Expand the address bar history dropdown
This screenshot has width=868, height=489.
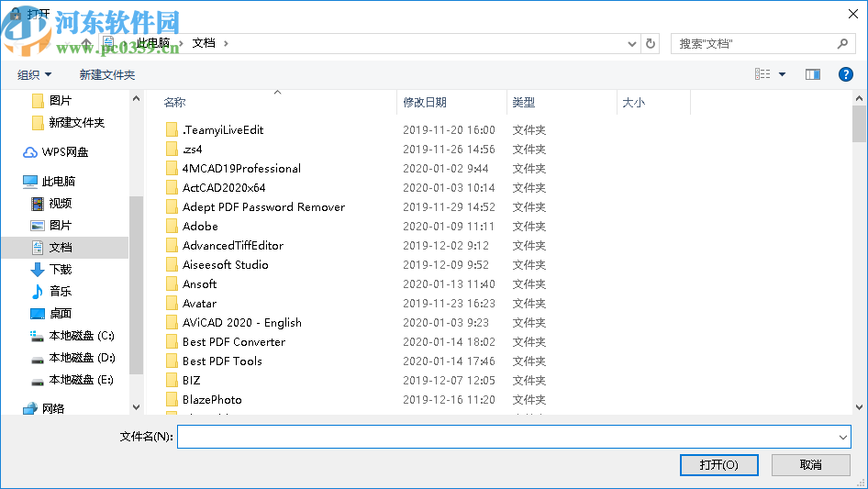coord(631,44)
